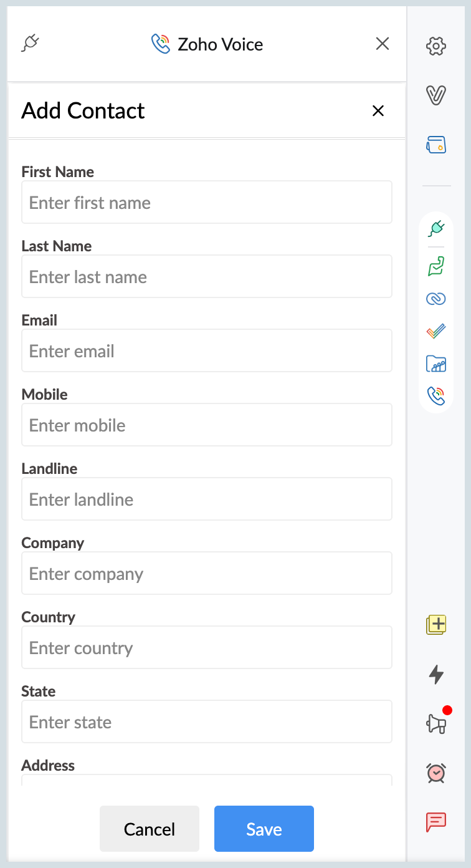Cancel adding the contact
The image size is (471, 868).
[x=150, y=829]
